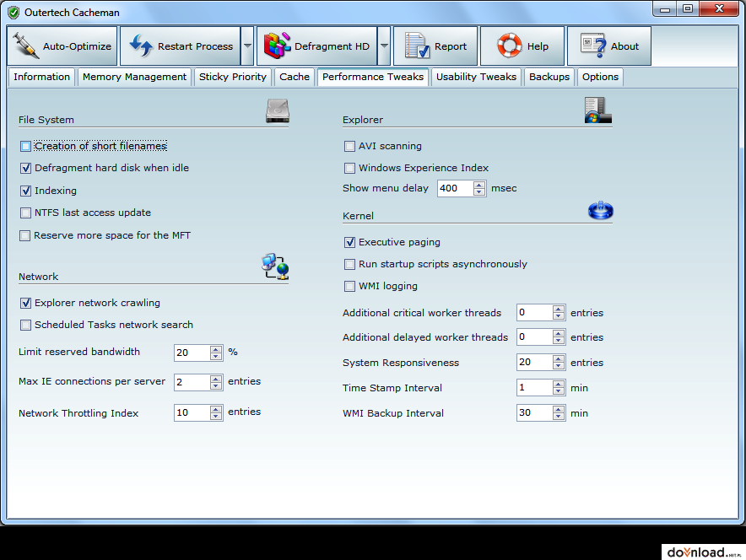Check Reserve more space for the MFT
The image size is (746, 560).
[24, 236]
